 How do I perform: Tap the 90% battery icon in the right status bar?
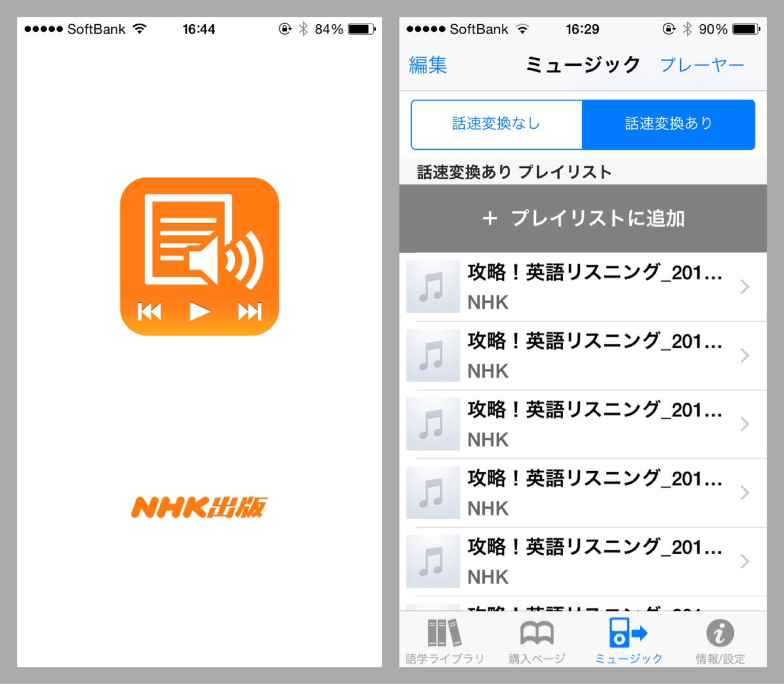pyautogui.click(x=746, y=29)
